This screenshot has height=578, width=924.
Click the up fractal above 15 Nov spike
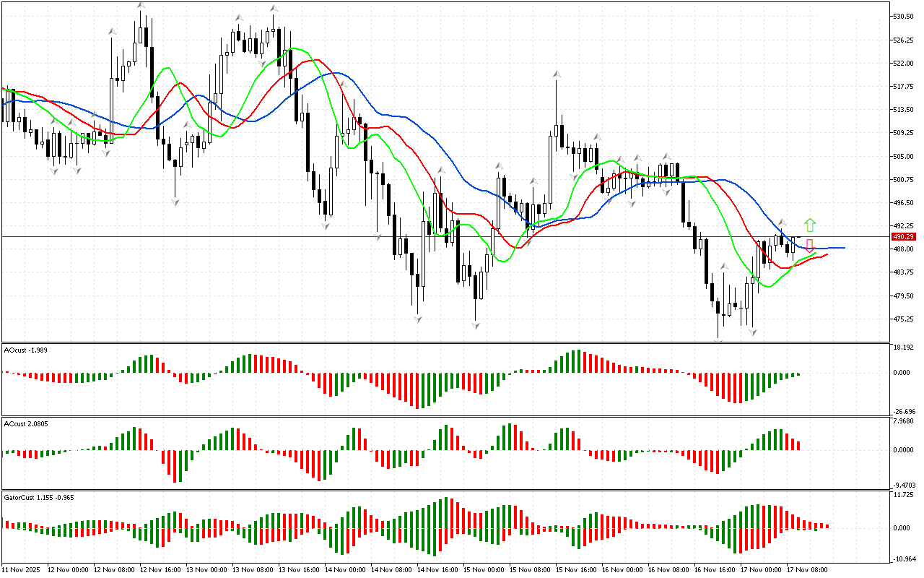click(x=557, y=74)
